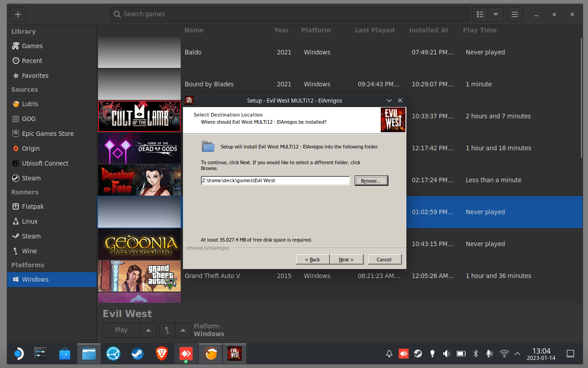Click Next in the Setup wizard

346,260
